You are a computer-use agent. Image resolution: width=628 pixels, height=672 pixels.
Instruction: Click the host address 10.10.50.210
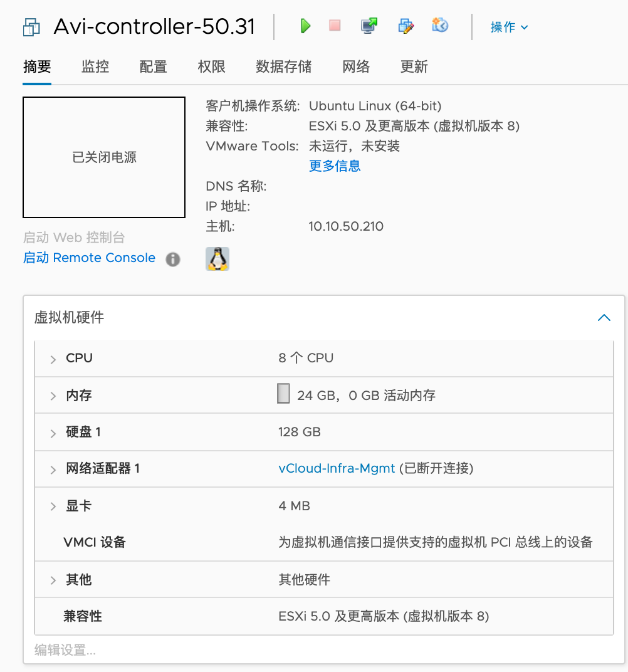(x=346, y=226)
